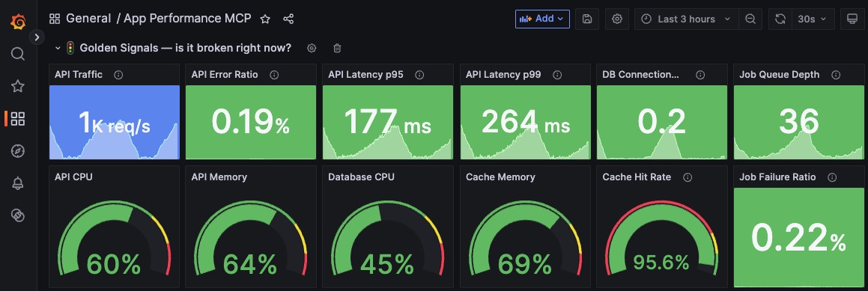
Task: Click the API CPU panel title
Action: coord(73,177)
